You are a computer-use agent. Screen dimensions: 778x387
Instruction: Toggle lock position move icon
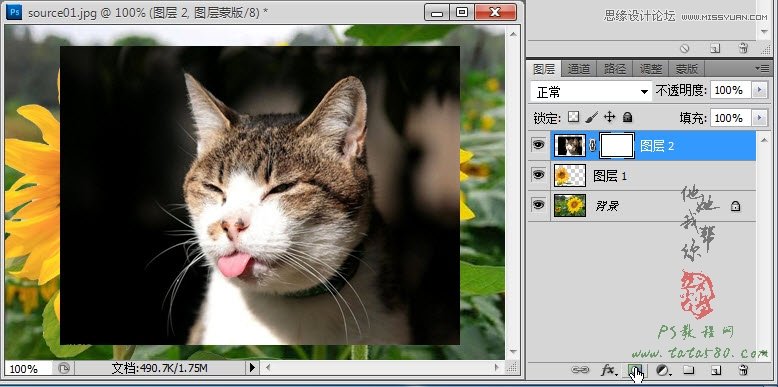click(610, 117)
